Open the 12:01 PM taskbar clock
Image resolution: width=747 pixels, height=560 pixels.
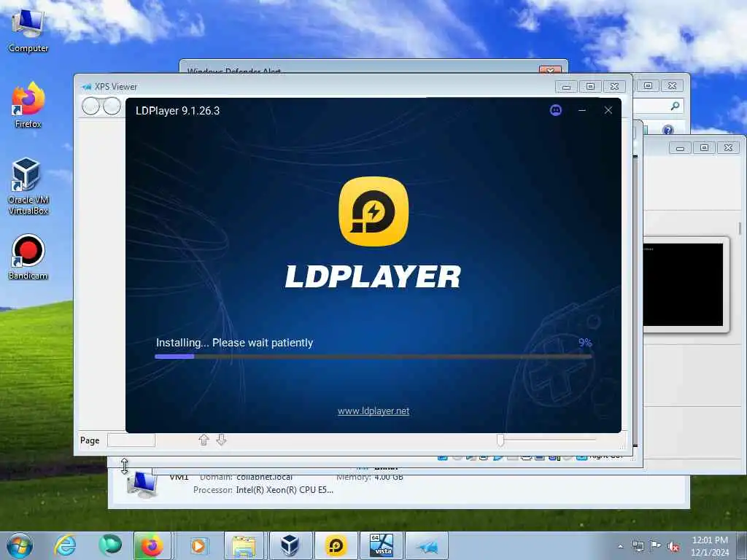(x=709, y=545)
